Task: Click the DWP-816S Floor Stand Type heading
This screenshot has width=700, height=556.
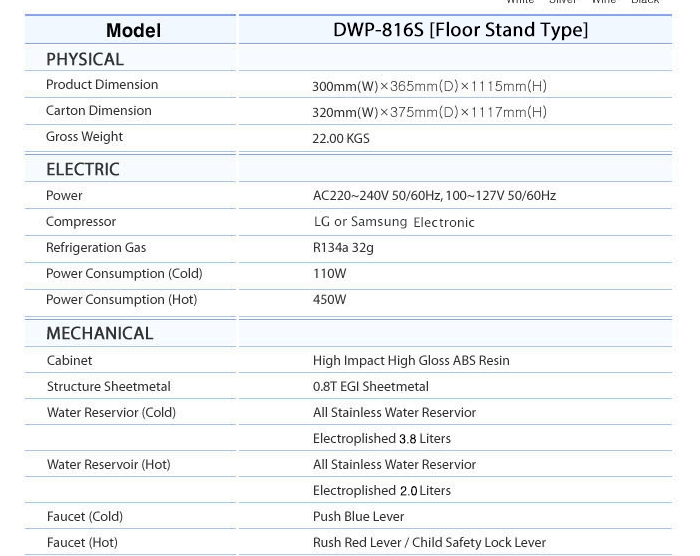Action: 460,30
